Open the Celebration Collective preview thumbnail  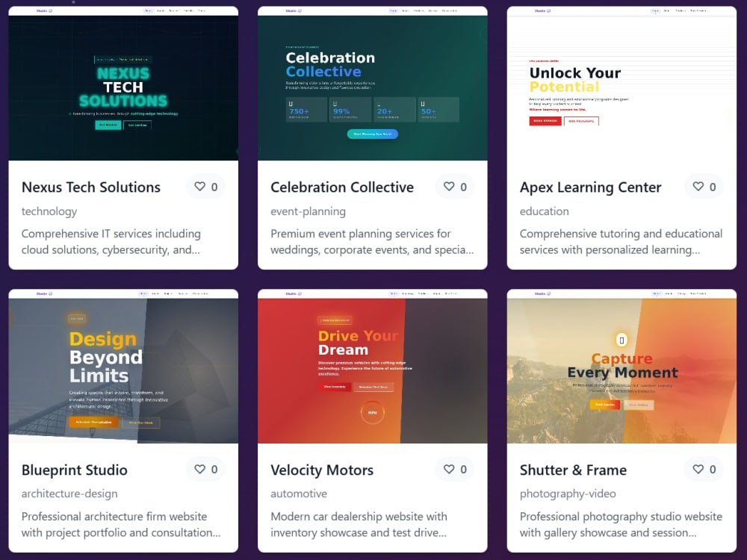(373, 84)
